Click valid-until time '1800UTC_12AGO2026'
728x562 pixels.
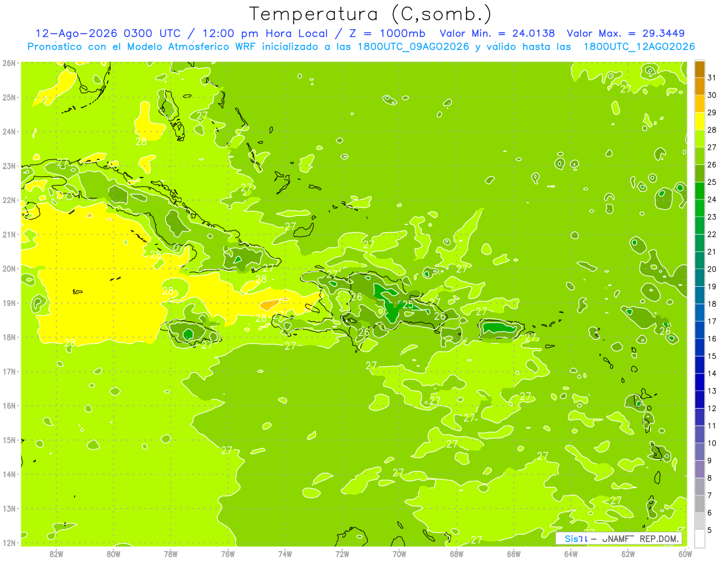[639, 46]
